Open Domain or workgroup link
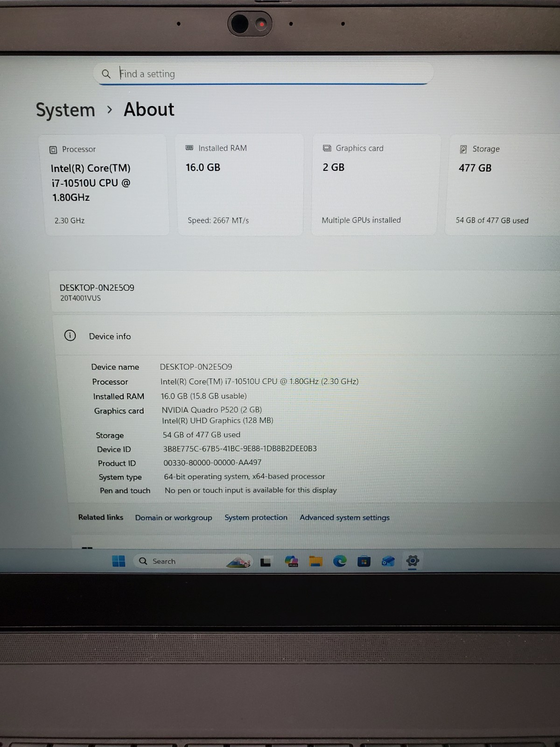Screen dimensions: 560x747 click(174, 518)
